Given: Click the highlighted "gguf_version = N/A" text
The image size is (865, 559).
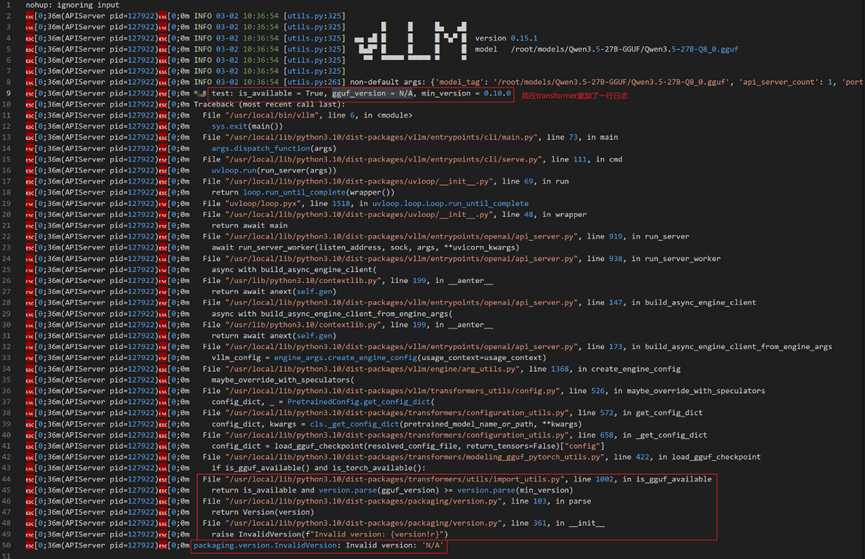Looking at the screenshot, I should [x=372, y=93].
